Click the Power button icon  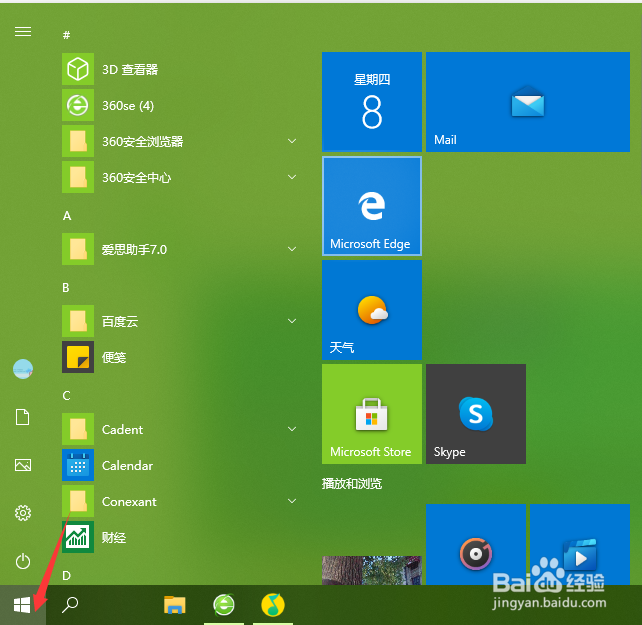pos(23,561)
